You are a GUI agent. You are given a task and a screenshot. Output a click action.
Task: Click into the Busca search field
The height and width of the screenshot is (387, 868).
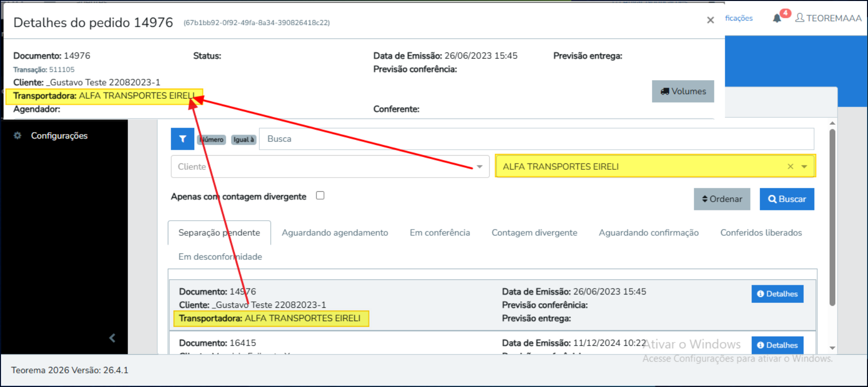[x=536, y=139]
